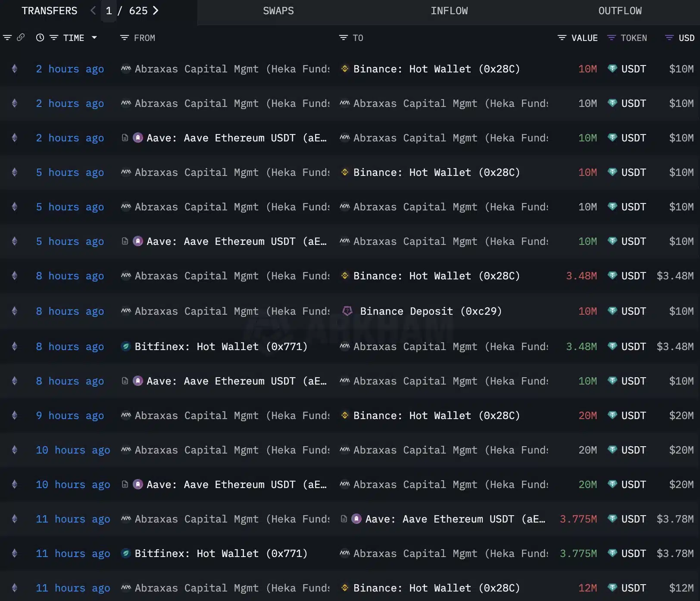Click the USD filter icon

(669, 38)
